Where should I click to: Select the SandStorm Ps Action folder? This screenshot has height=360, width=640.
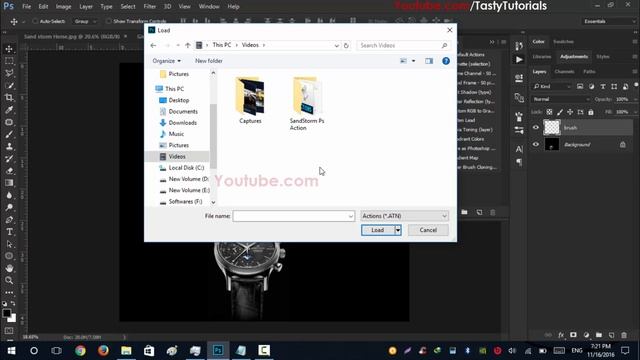coord(307,104)
